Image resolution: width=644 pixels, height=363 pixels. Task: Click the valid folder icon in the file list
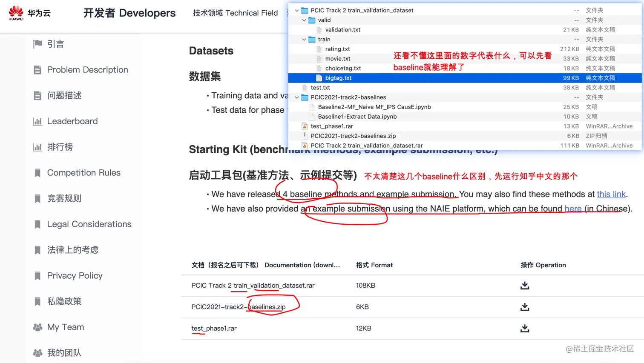click(x=312, y=20)
